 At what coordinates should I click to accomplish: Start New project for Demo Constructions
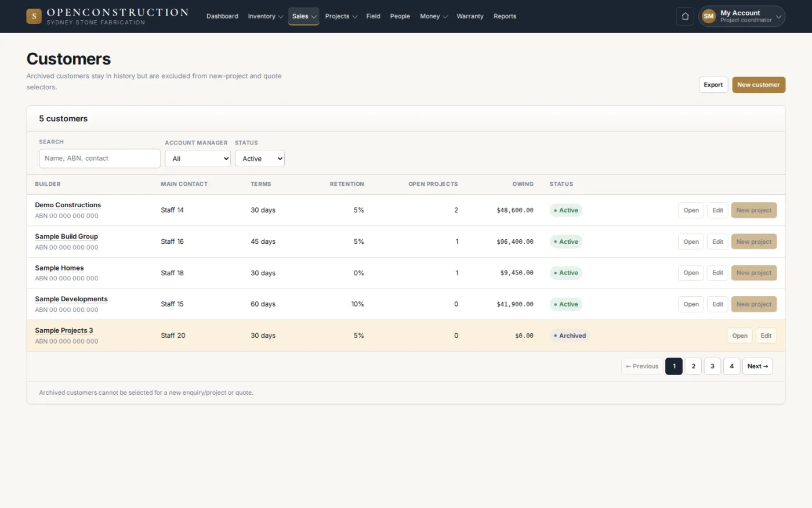point(754,210)
